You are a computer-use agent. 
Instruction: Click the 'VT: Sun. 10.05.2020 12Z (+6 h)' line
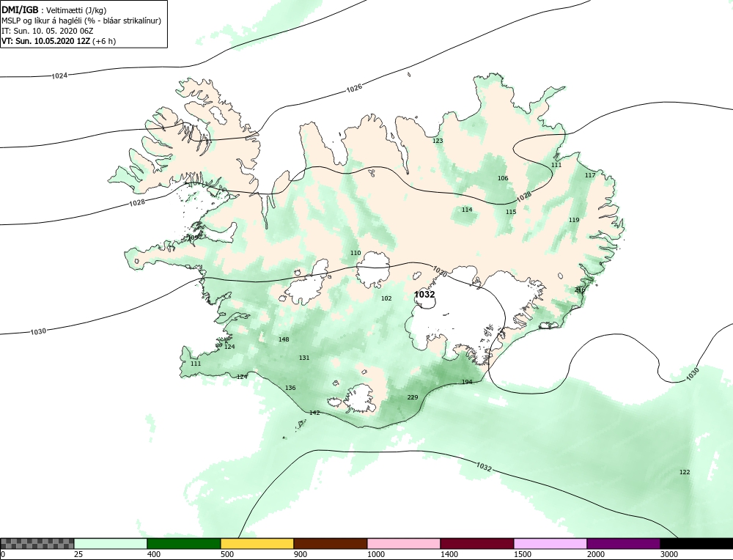tap(59, 40)
